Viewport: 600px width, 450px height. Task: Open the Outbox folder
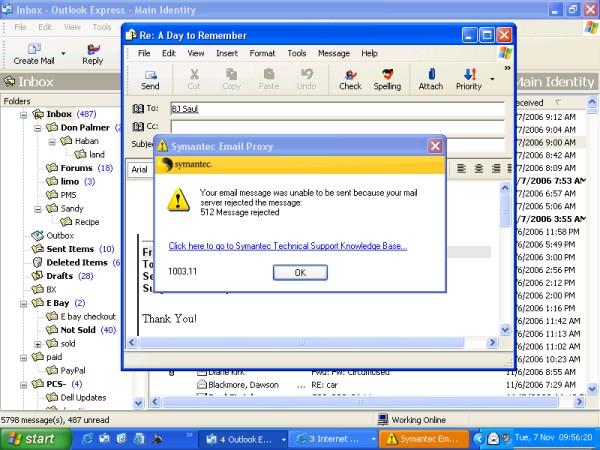pyautogui.click(x=60, y=235)
